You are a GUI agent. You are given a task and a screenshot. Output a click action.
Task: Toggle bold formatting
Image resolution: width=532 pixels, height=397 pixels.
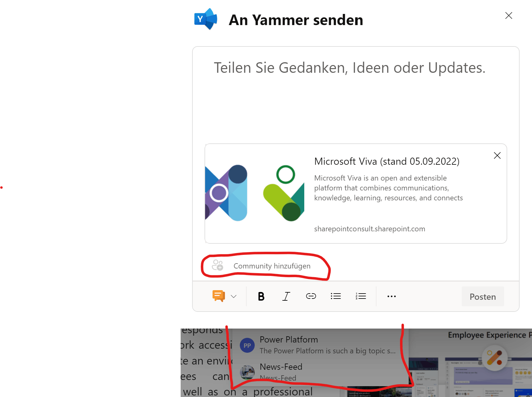[x=261, y=296]
